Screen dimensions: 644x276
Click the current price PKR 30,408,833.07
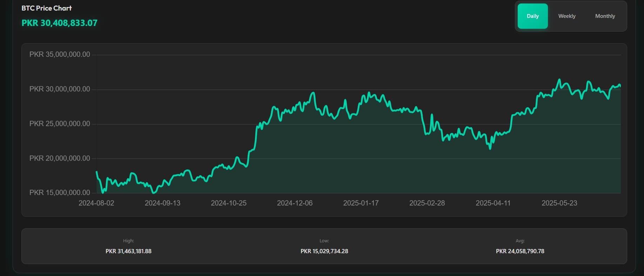pos(60,23)
